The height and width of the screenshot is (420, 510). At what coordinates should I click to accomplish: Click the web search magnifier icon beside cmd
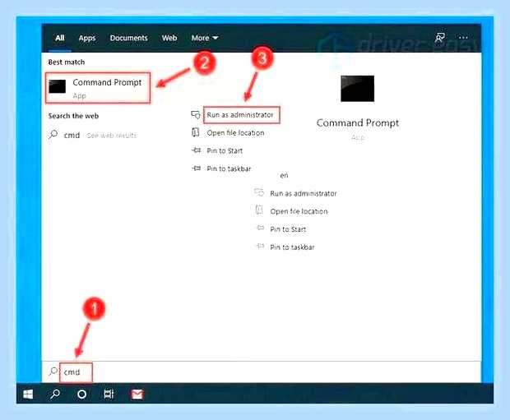pyautogui.click(x=53, y=134)
